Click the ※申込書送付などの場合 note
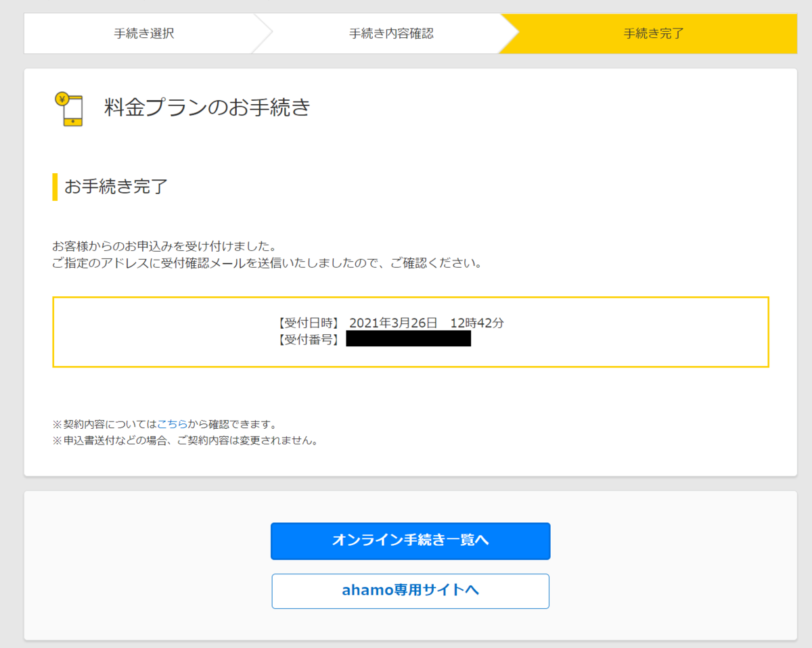This screenshot has height=648, width=812. (185, 441)
